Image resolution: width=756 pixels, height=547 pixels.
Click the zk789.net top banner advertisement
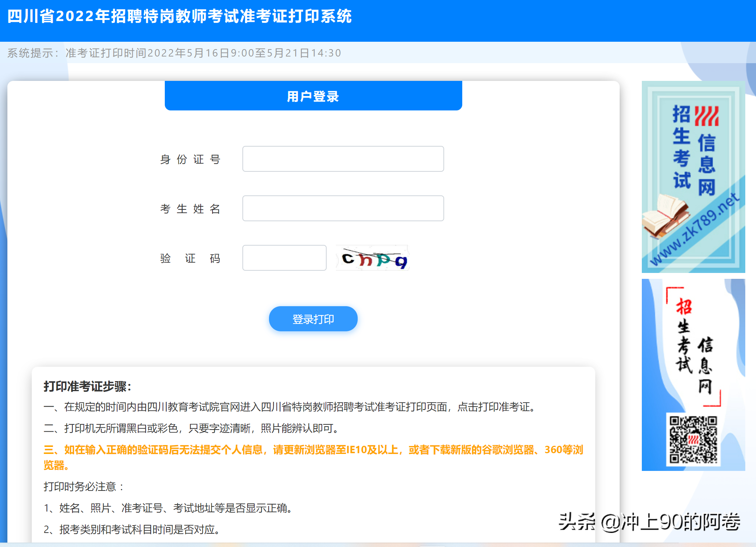(693, 177)
